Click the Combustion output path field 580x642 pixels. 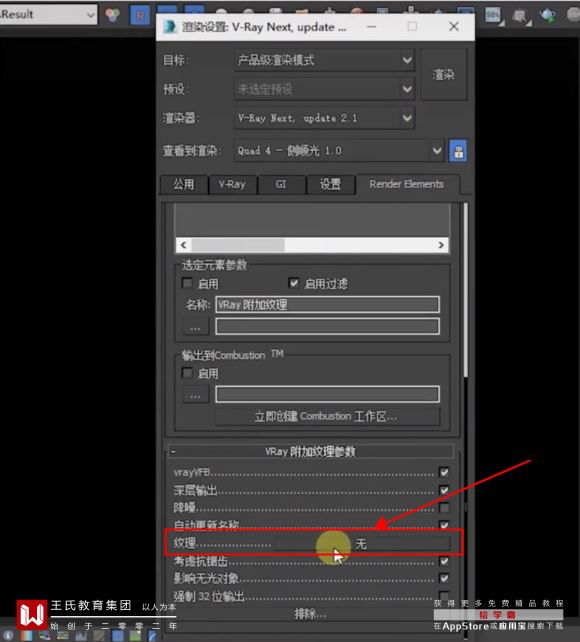point(327,394)
